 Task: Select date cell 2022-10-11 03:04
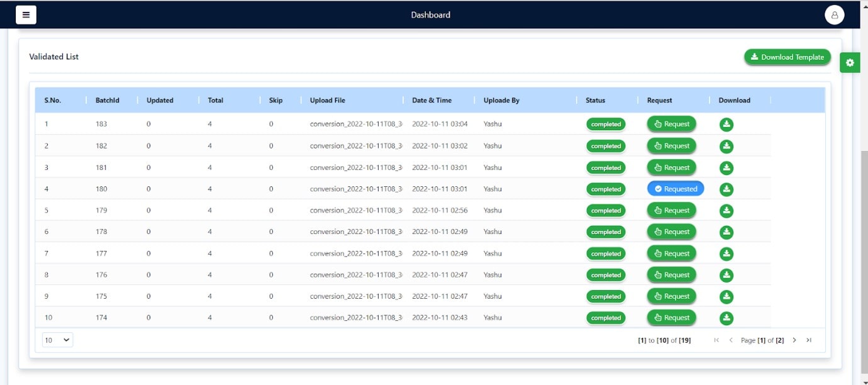pyautogui.click(x=440, y=124)
